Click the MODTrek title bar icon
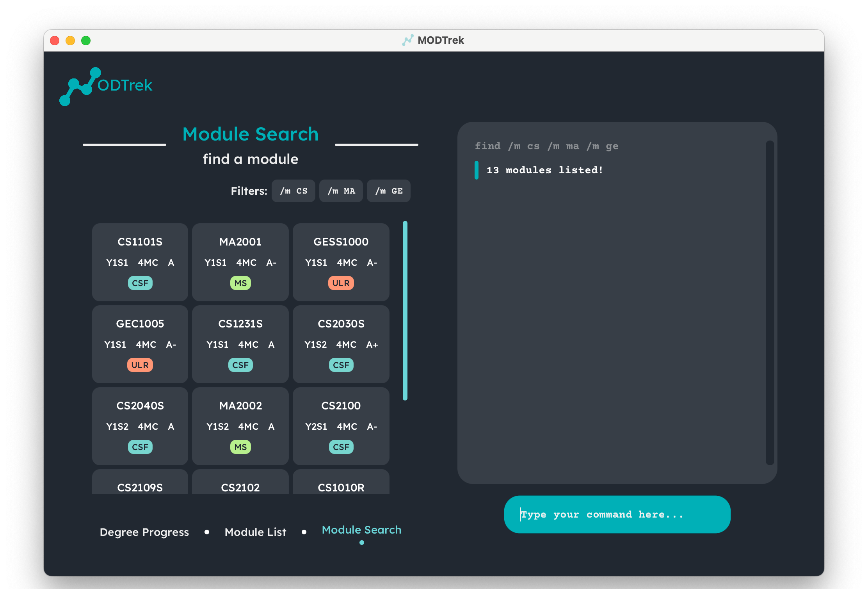The height and width of the screenshot is (589, 868). click(x=407, y=40)
